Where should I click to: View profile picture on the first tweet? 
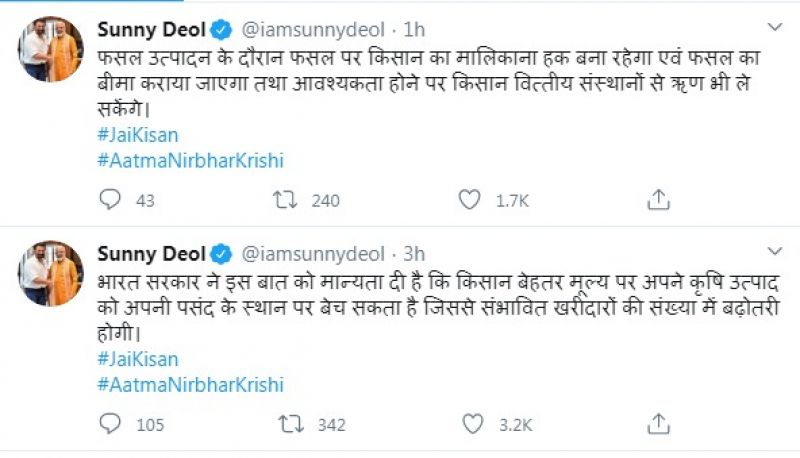(x=50, y=49)
